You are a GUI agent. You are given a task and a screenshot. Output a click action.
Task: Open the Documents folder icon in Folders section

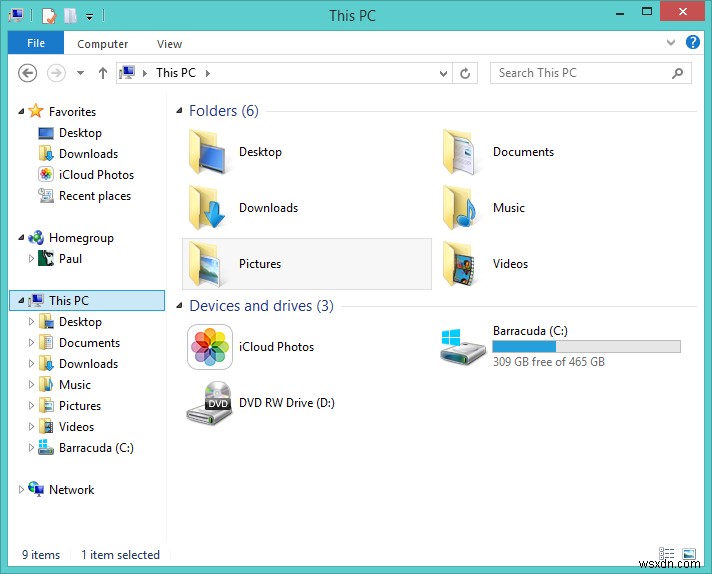point(459,152)
